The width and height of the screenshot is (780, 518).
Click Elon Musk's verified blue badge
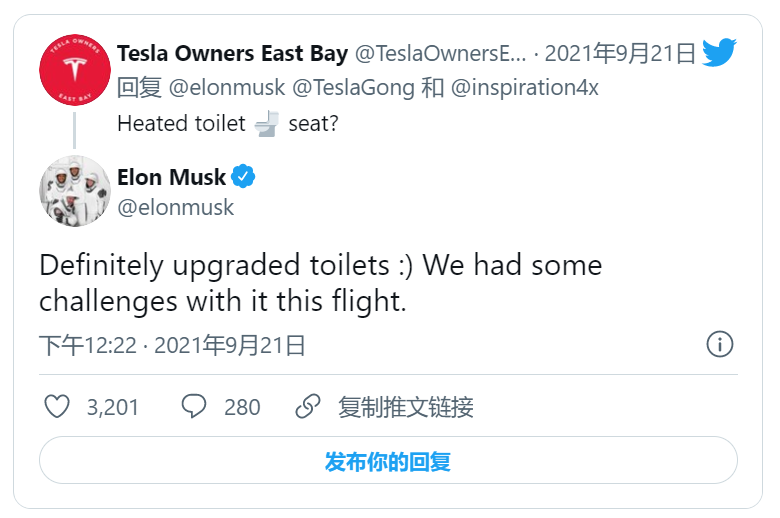(x=244, y=178)
